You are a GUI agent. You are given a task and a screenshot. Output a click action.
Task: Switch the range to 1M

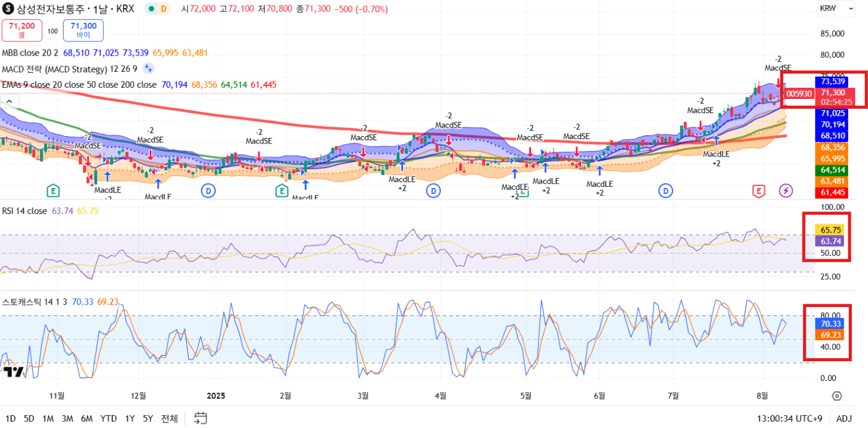click(x=48, y=419)
